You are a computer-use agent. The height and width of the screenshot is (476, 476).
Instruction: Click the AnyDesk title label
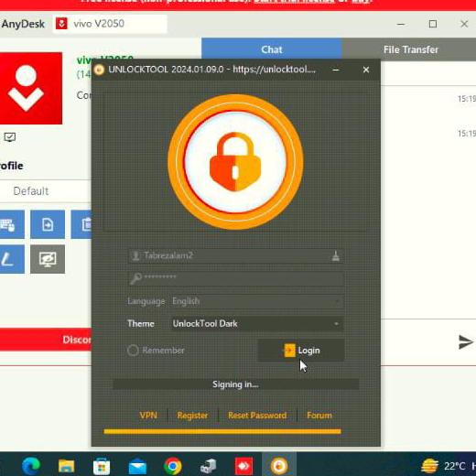(x=23, y=24)
